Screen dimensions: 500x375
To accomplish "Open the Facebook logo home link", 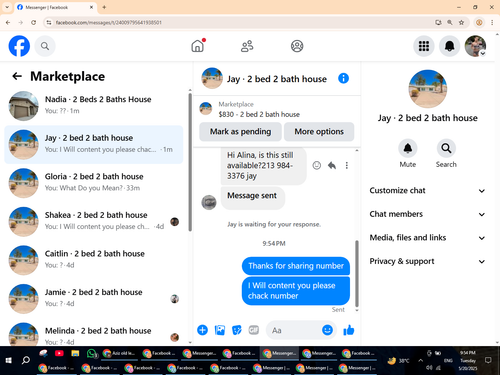I will pyautogui.click(x=19, y=46).
